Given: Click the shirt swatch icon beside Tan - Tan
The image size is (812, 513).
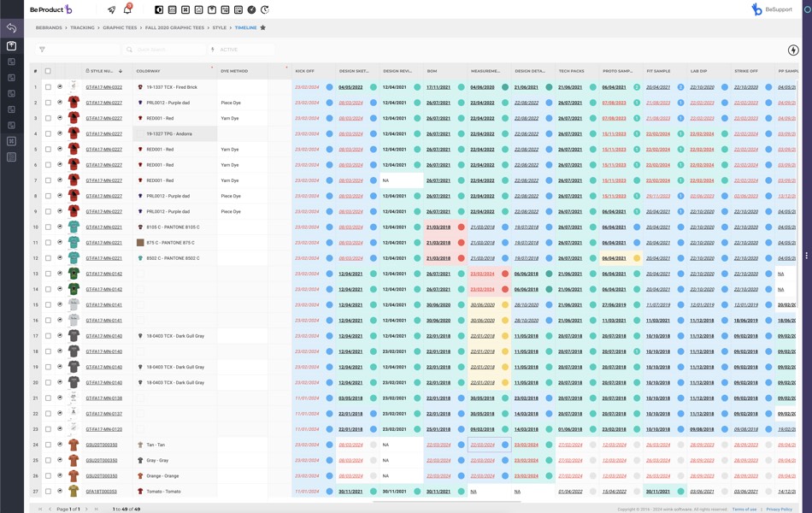Looking at the screenshot, I should 140,445.
